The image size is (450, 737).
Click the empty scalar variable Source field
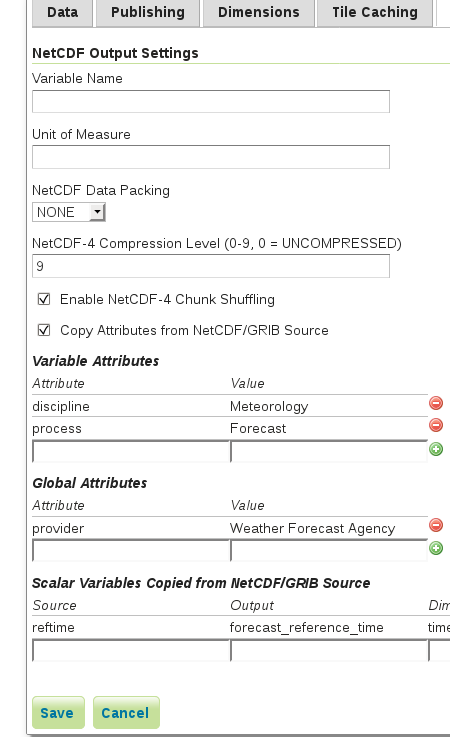click(131, 651)
